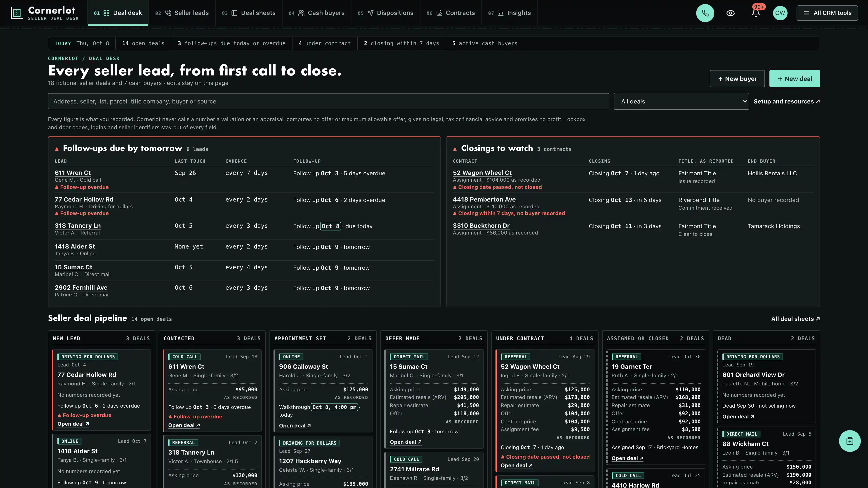Go to the Cash buyers tab
The image size is (868, 488).
tap(317, 13)
